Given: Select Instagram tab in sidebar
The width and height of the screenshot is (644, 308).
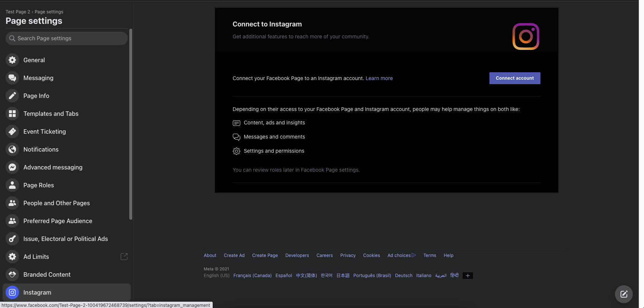Looking at the screenshot, I should tap(67, 292).
